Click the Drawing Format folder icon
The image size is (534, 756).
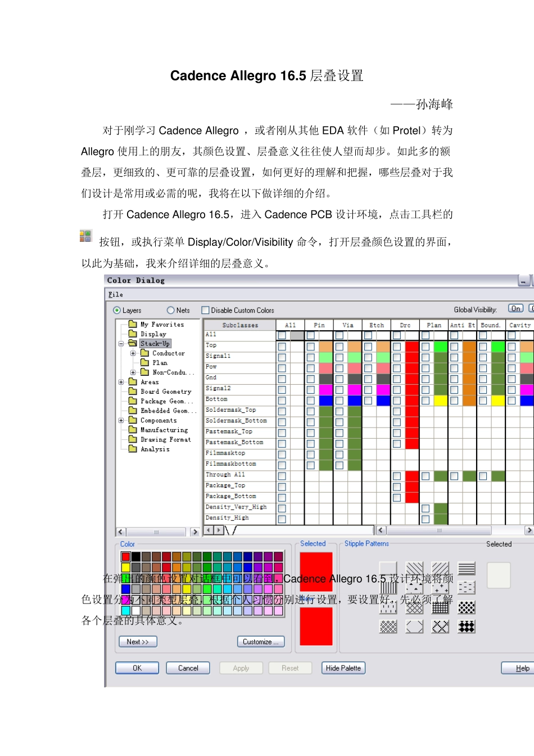(133, 439)
